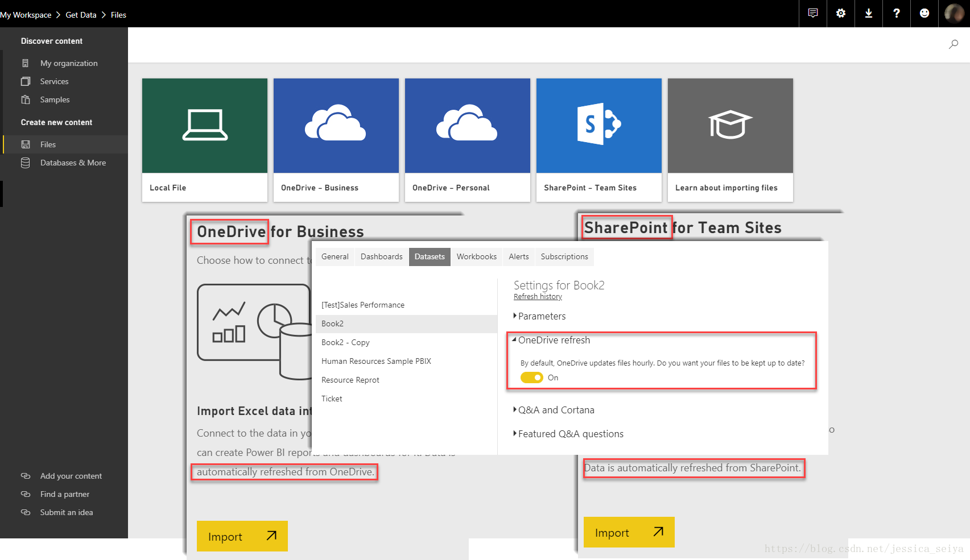Click the search magnifier icon
Image resolution: width=970 pixels, height=560 pixels.
954,44
